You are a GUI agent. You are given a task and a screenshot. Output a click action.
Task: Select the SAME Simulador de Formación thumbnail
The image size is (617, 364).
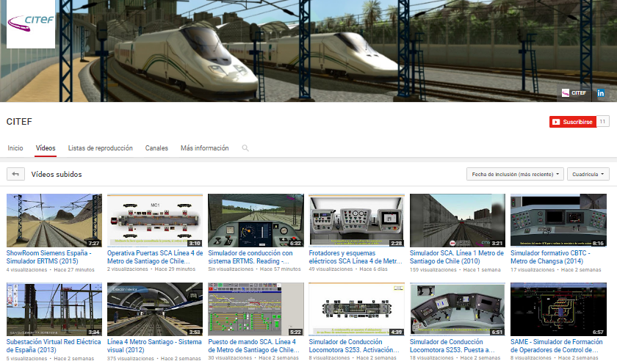(x=558, y=310)
